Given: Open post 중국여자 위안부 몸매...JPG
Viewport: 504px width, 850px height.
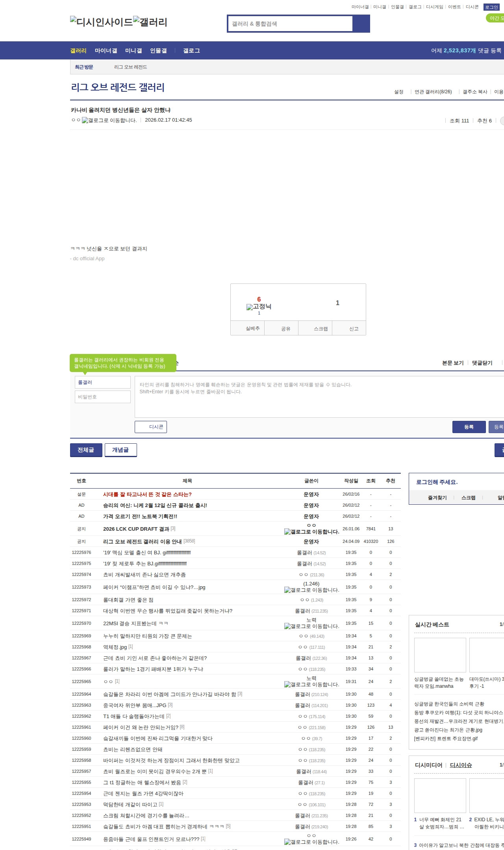Looking at the screenshot, I should pyautogui.click(x=135, y=706).
